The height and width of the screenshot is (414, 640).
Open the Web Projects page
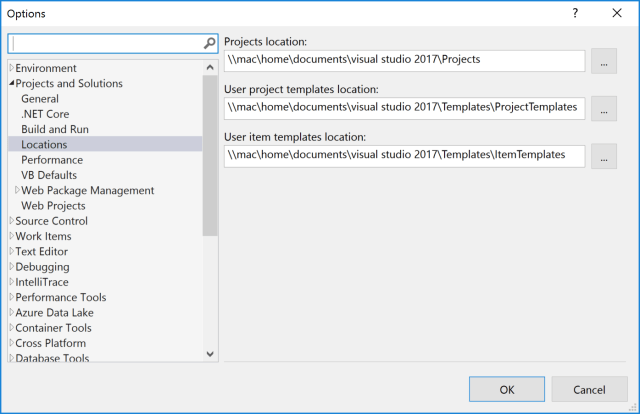[53, 206]
